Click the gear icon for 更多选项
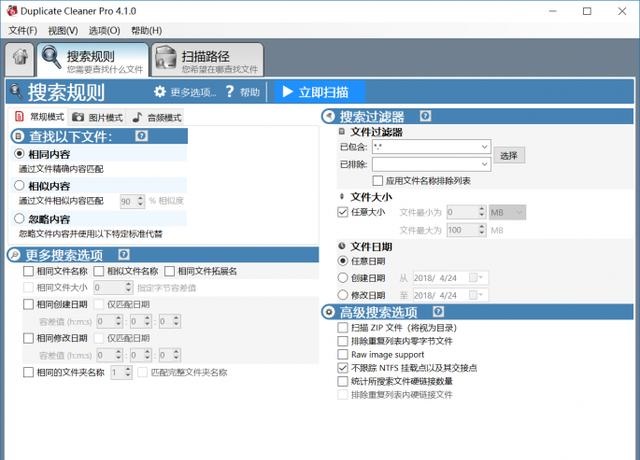The width and height of the screenshot is (640, 460). tap(160, 91)
